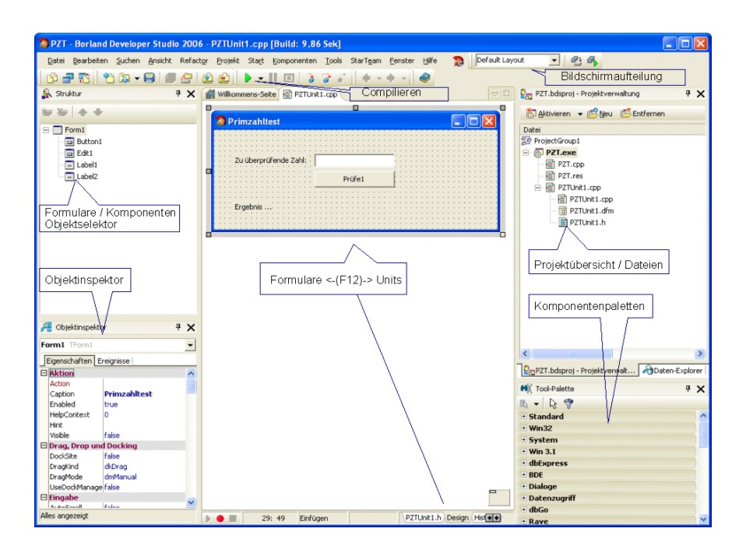
Task: Click the view forms toolbar icon
Action: tap(69, 78)
